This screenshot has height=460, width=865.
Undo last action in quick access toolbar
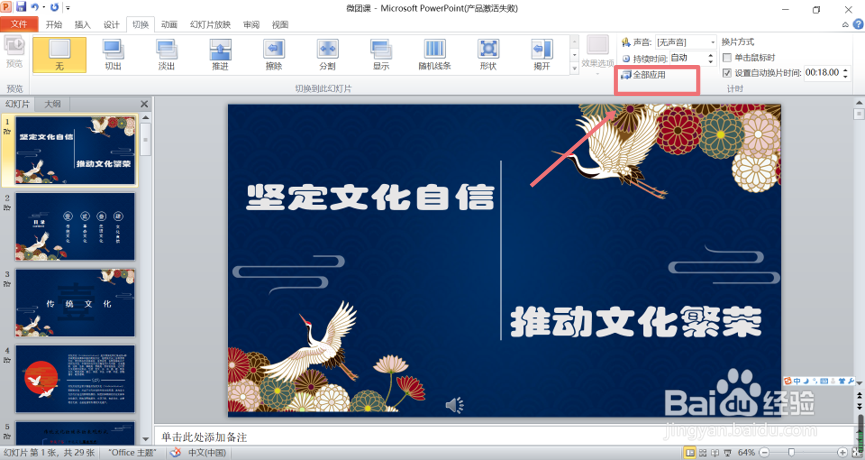[x=36, y=7]
